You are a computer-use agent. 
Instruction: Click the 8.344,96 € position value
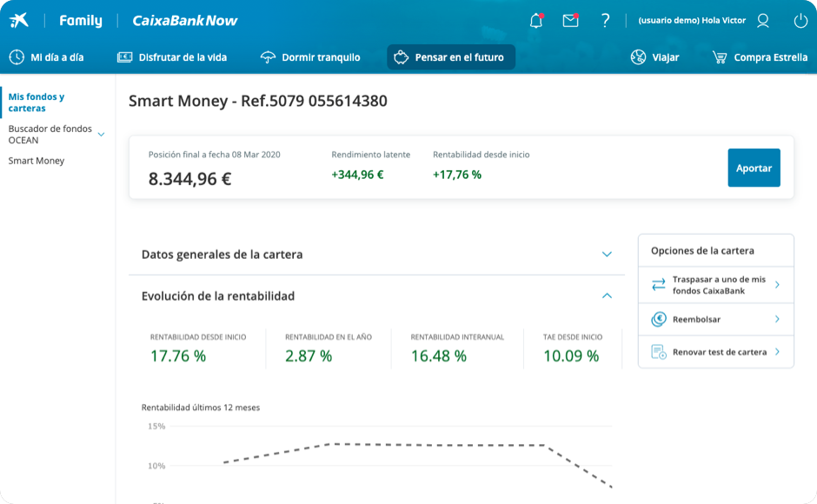click(x=189, y=179)
